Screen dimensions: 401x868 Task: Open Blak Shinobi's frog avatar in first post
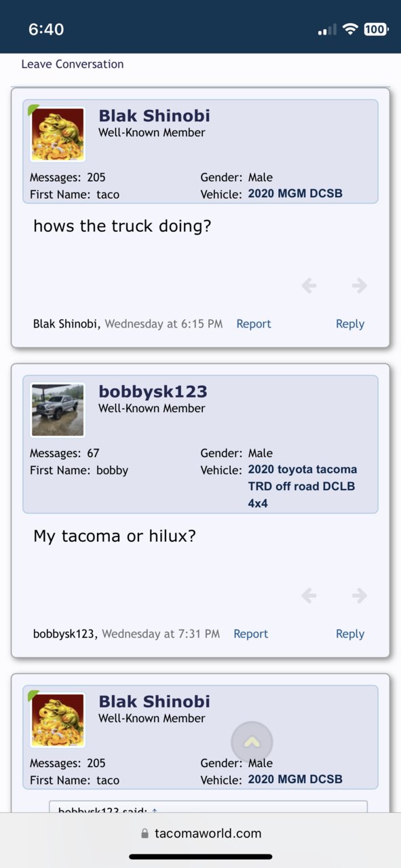coord(58,134)
